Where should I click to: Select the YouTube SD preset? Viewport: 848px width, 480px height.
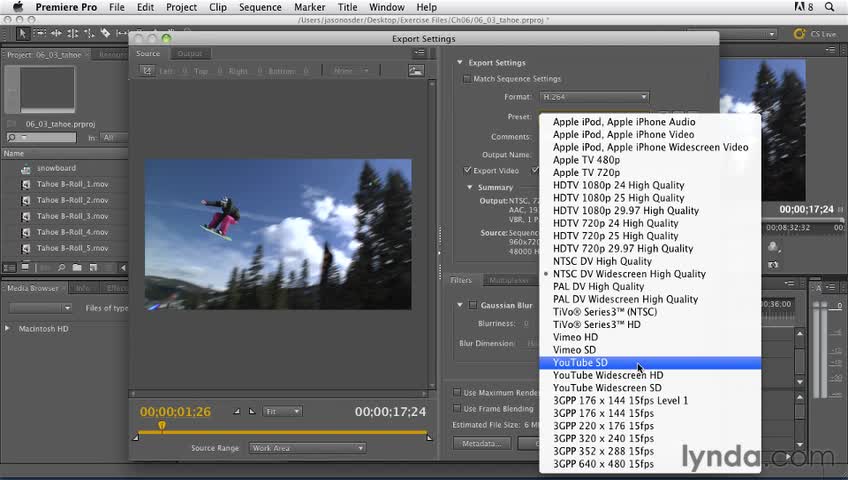pyautogui.click(x=650, y=363)
